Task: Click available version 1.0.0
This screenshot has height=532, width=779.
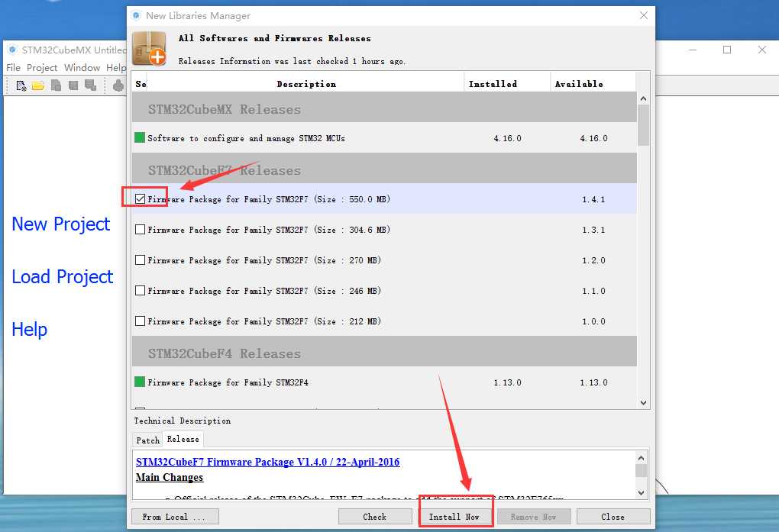Action: pyautogui.click(x=593, y=321)
